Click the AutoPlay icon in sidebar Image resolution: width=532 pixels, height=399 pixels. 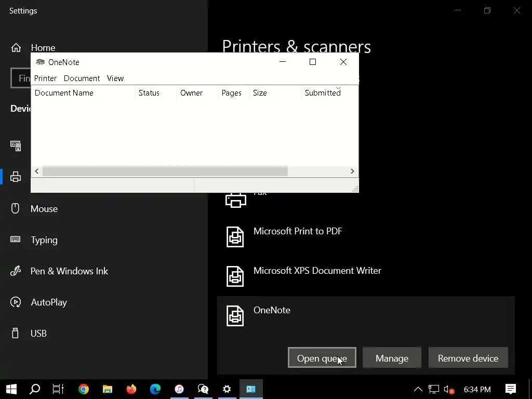point(16,302)
